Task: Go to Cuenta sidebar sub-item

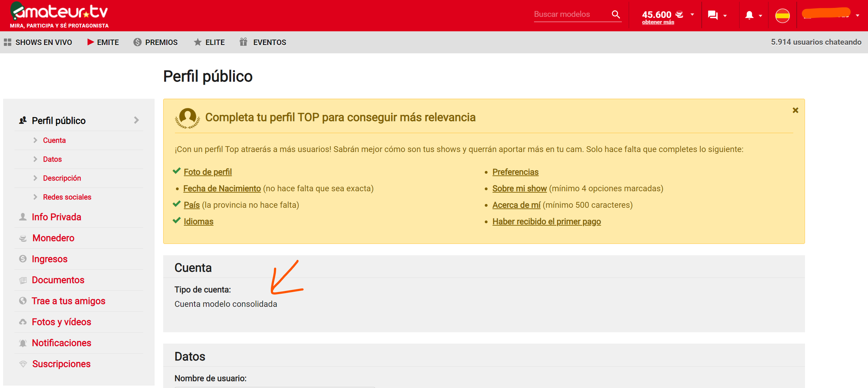Action: (54, 140)
